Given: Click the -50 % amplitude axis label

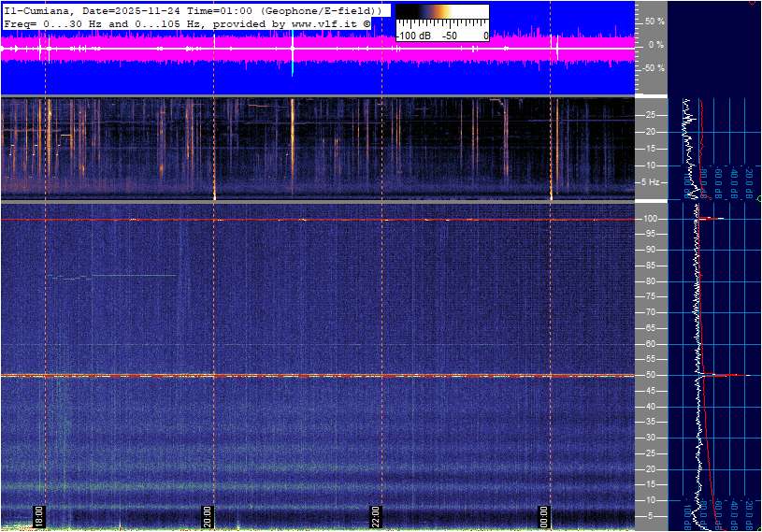Looking at the screenshot, I should [653, 68].
